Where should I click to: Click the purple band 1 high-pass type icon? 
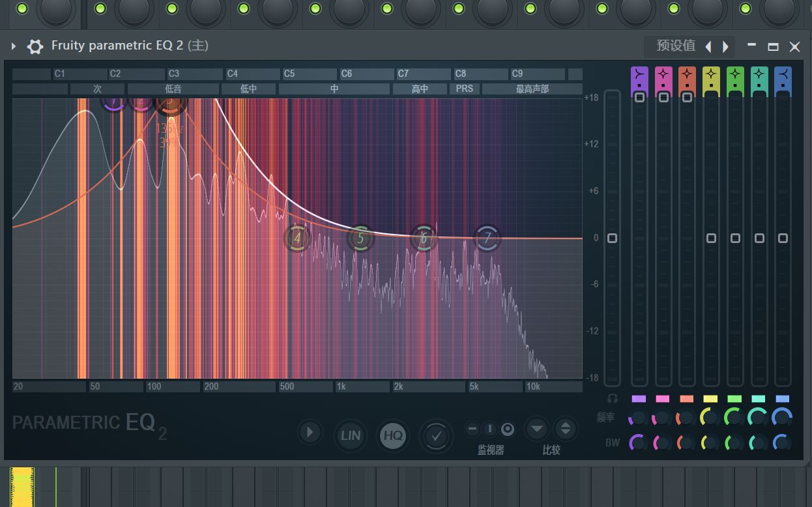point(639,73)
